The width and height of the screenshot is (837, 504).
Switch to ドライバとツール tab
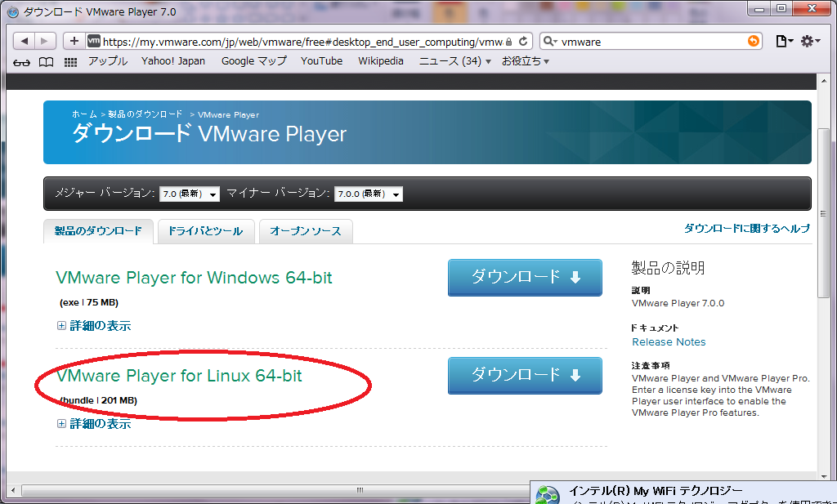pos(205,231)
